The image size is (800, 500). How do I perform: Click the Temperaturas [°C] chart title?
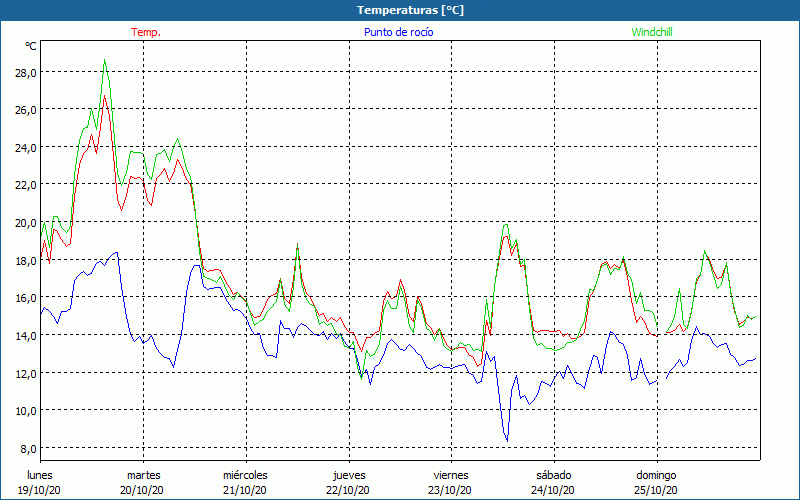[411, 10]
